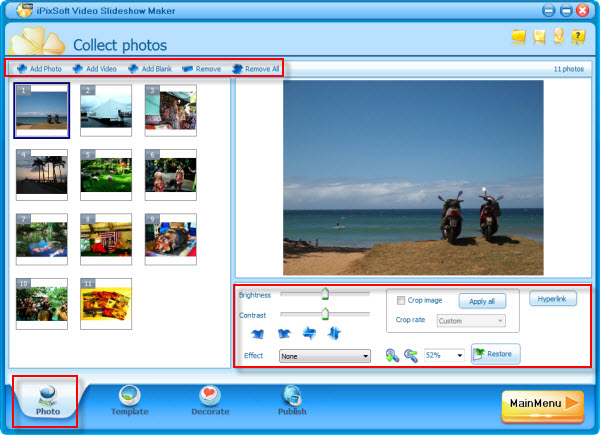Enable the Crop image checkbox
600x435 pixels.
pos(401,300)
